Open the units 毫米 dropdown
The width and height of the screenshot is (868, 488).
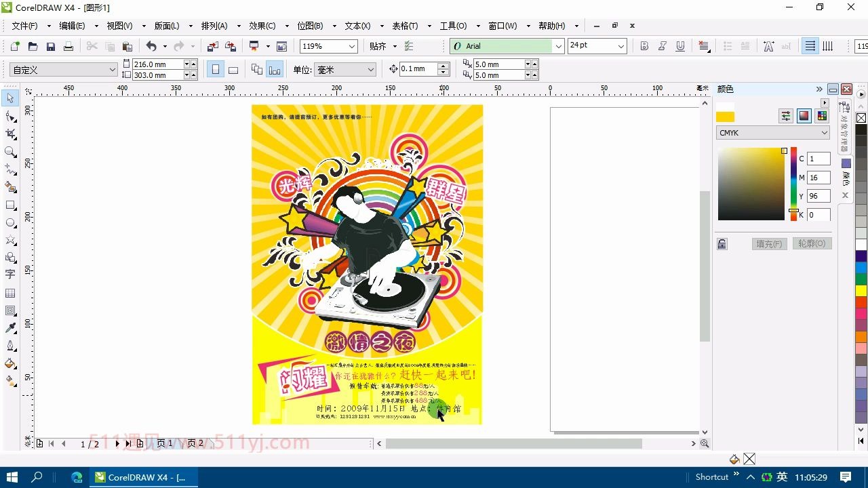371,70
